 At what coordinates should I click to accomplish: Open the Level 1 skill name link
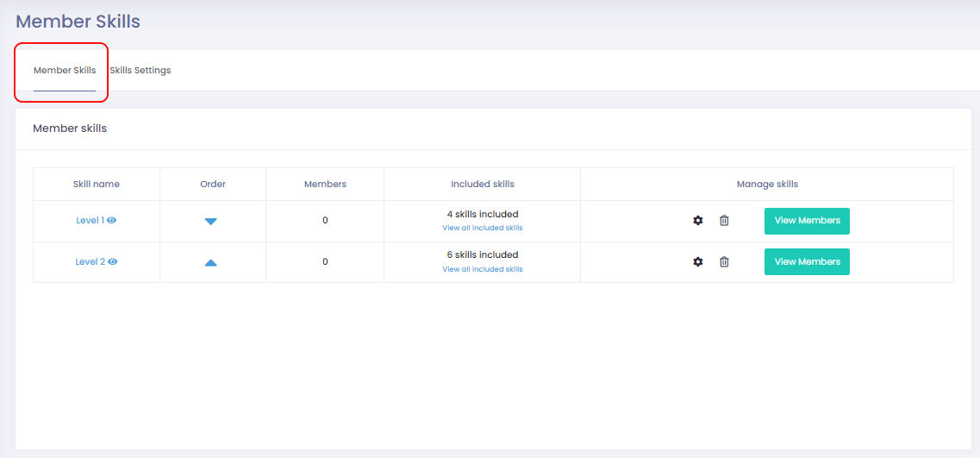(x=90, y=221)
